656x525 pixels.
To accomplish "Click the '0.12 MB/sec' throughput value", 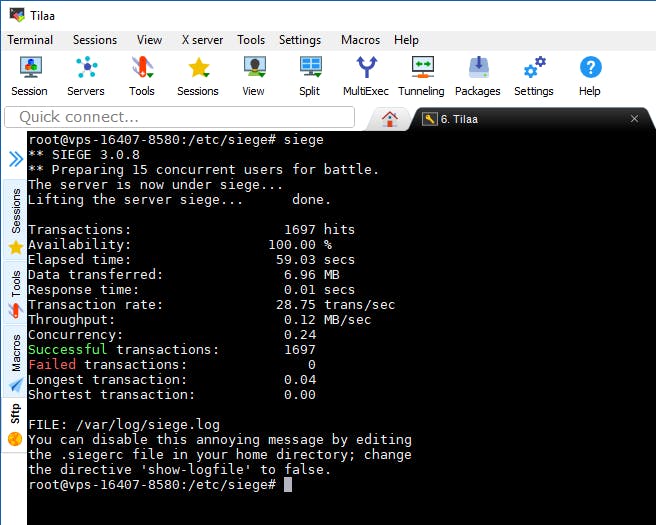I will 328,320.
